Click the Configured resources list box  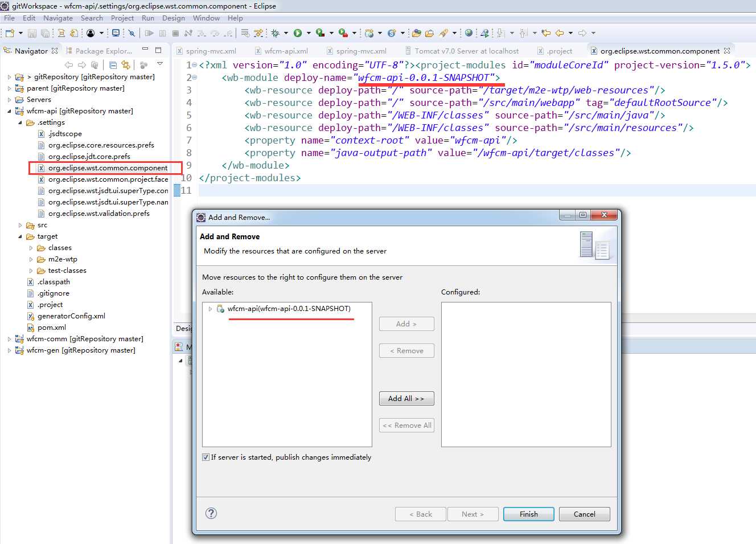pos(526,374)
